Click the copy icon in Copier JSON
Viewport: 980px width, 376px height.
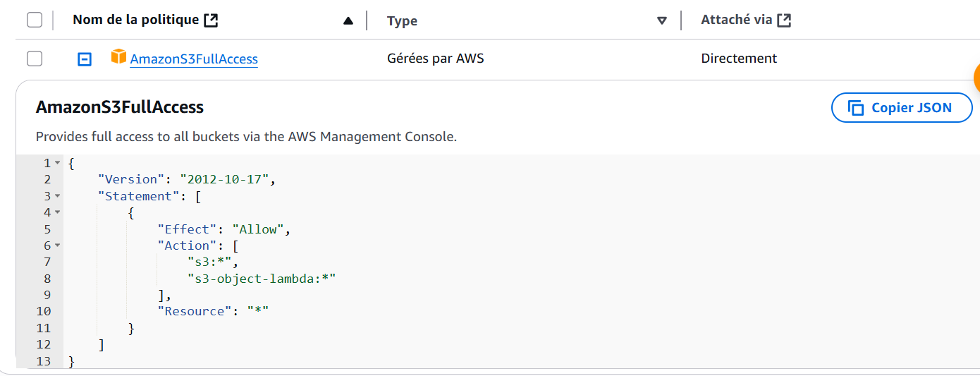pos(856,108)
